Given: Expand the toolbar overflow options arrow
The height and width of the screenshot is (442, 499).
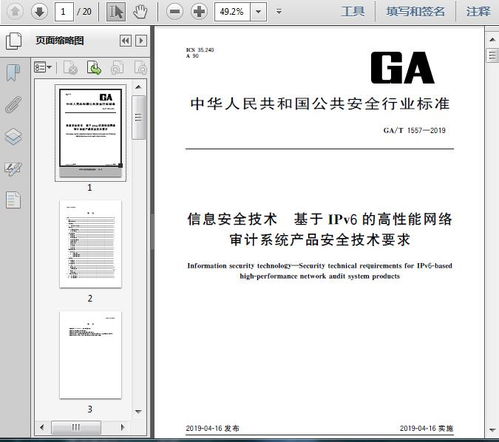Looking at the screenshot, I should (x=279, y=12).
